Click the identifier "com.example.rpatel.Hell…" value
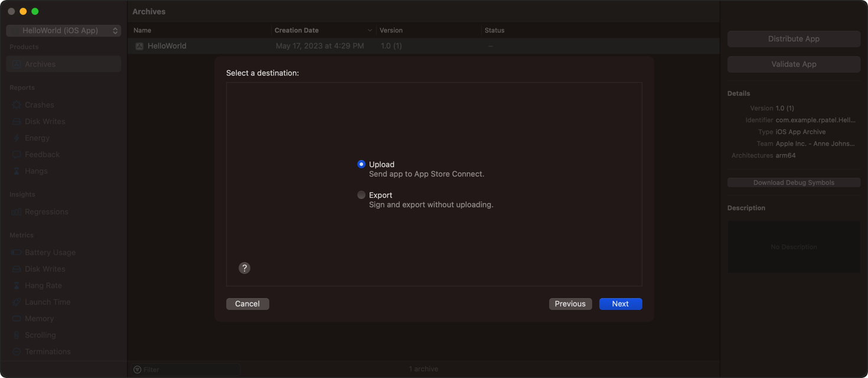Viewport: 868px width, 378px height. [815, 120]
